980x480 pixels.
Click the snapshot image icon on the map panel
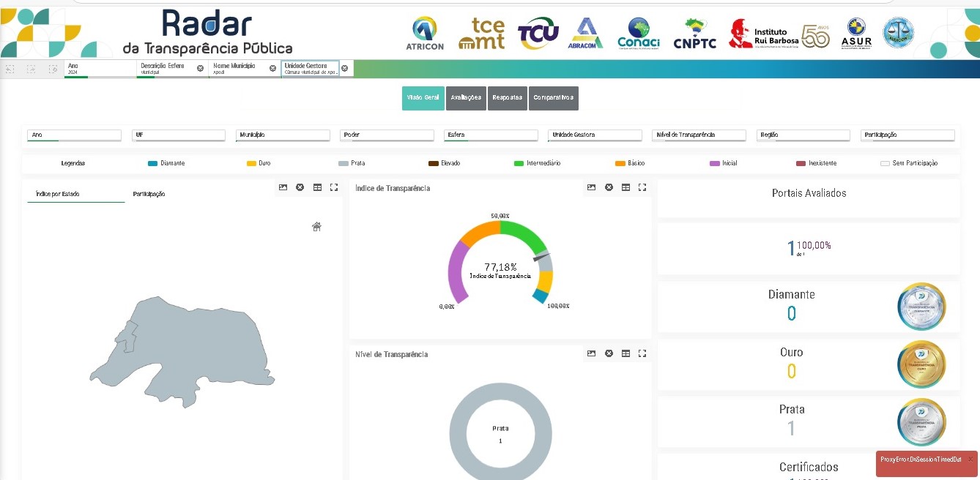pyautogui.click(x=283, y=187)
